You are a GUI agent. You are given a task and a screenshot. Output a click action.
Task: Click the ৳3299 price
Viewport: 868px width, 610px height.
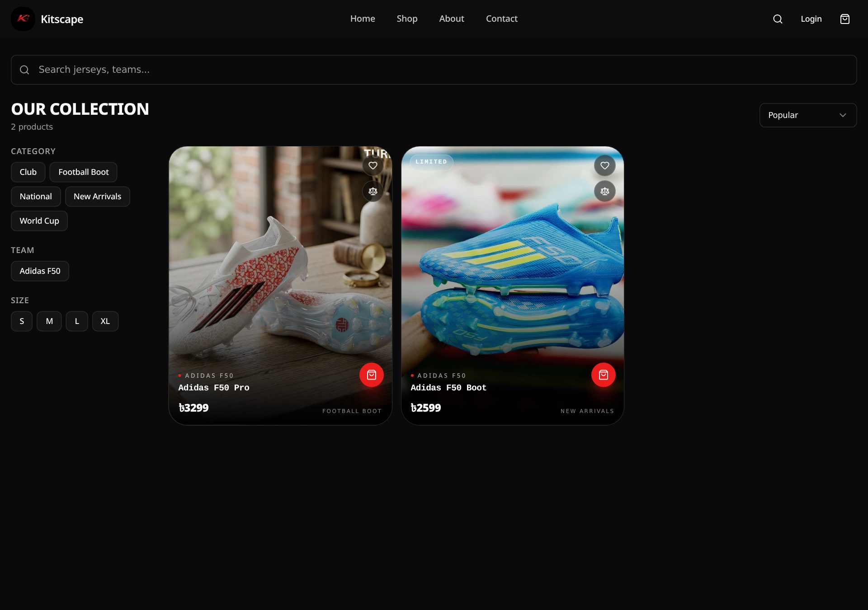coord(193,408)
